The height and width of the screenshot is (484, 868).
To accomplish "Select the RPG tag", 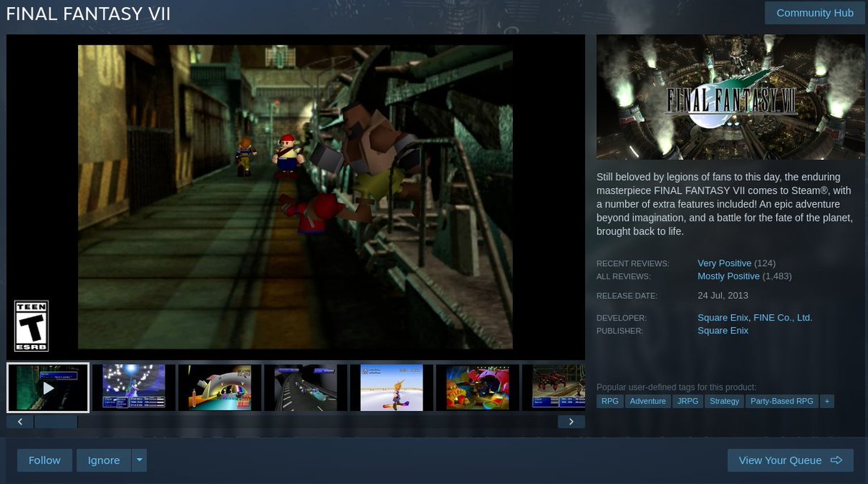I will [610, 401].
